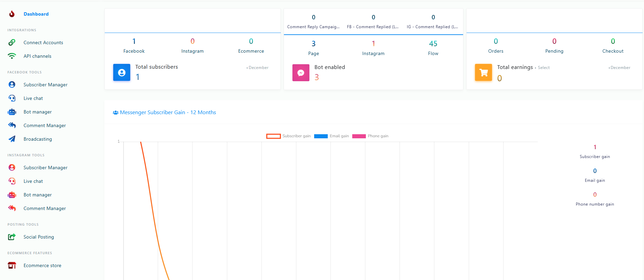Click the Instagram Subscriber Manager red user icon
The image size is (644, 280).
pyautogui.click(x=12, y=168)
